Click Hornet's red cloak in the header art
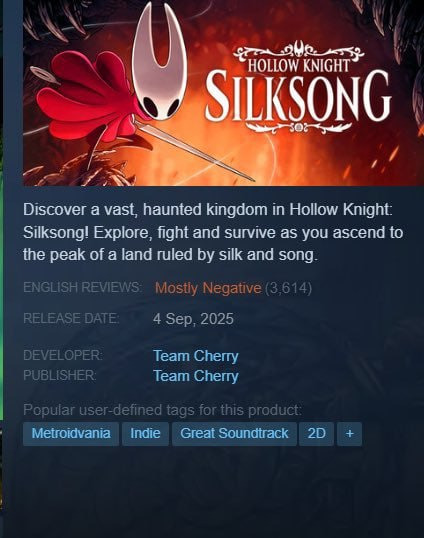Screen dimensions: 424x538 [90, 95]
